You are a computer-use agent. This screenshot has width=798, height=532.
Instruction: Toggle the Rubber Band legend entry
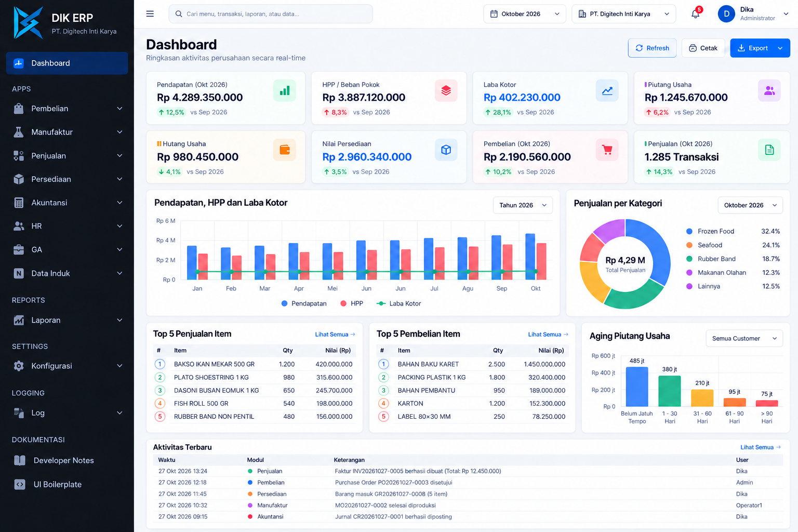pos(733,259)
